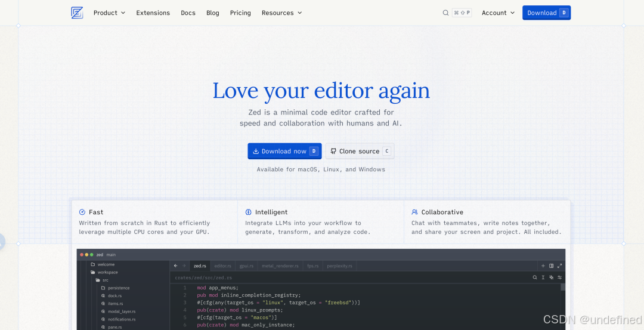Screen dimensions: 644x330
Task: Click the GitHub icon on Clone source
Action: (x=333, y=151)
